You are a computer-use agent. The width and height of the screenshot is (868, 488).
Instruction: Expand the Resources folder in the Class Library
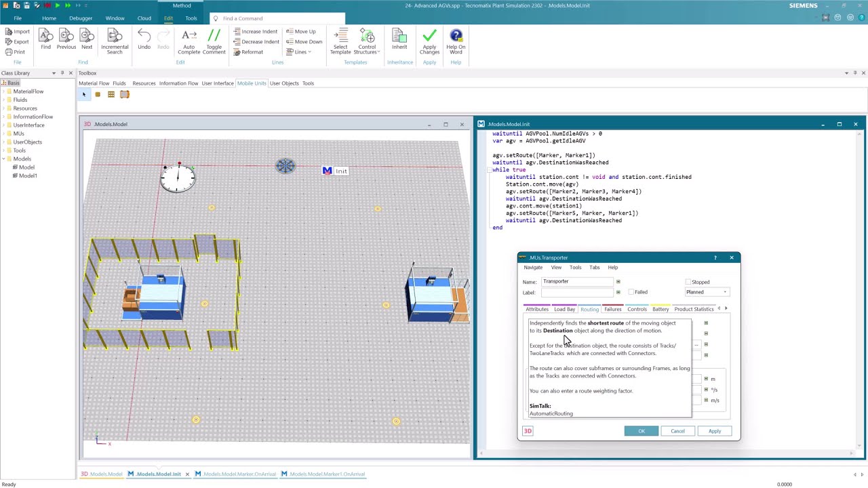[4, 108]
